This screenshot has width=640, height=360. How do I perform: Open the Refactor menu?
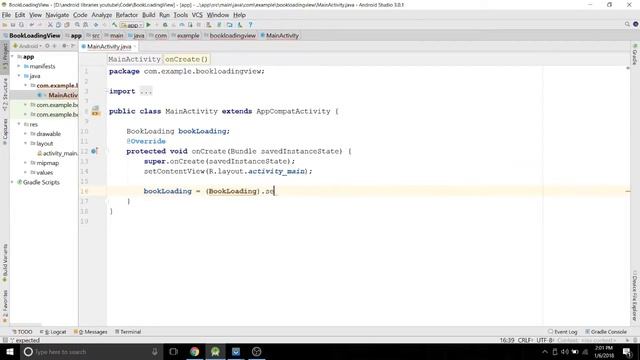point(127,15)
